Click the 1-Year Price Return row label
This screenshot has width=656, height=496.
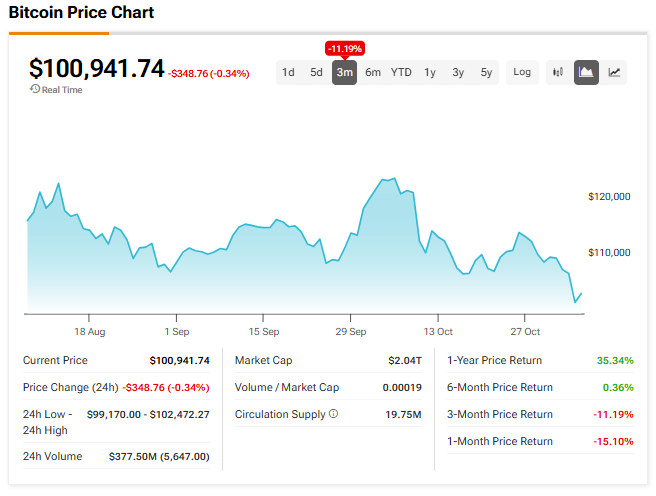(x=497, y=360)
